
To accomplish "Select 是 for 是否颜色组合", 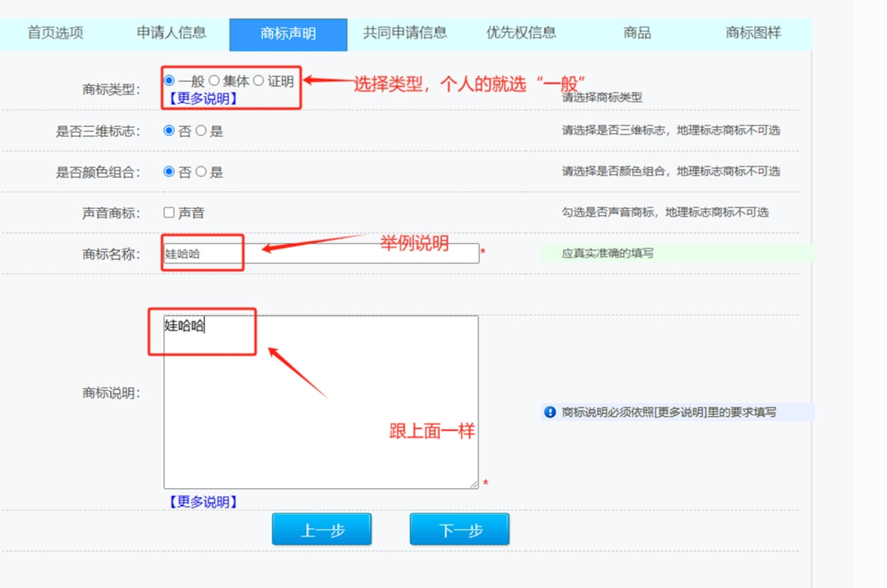I will pyautogui.click(x=201, y=171).
